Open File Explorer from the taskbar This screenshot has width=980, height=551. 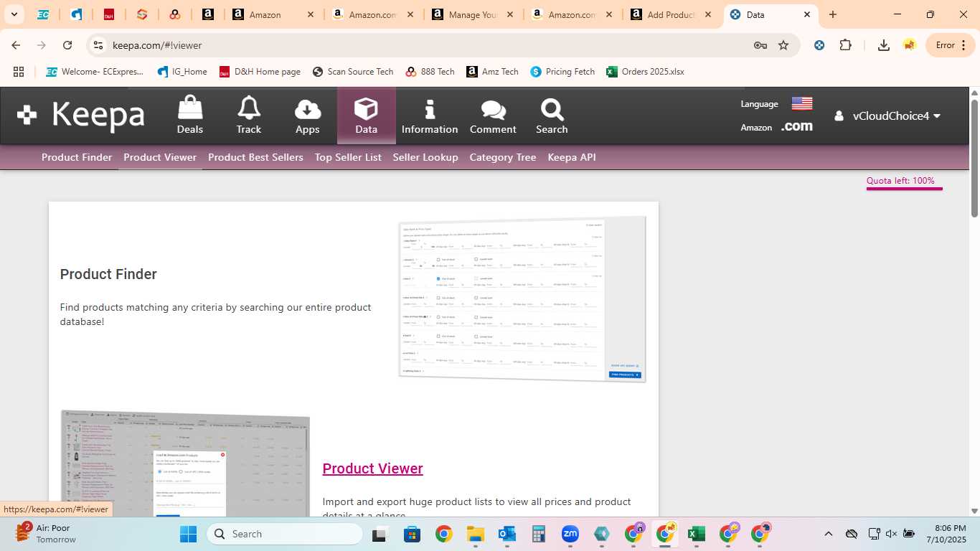tap(475, 534)
